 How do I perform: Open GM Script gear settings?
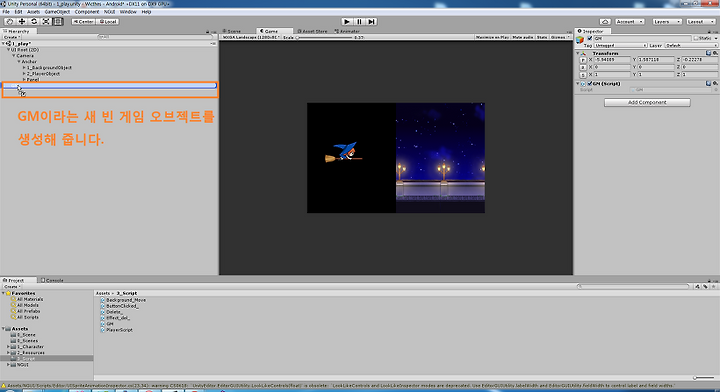coord(715,84)
